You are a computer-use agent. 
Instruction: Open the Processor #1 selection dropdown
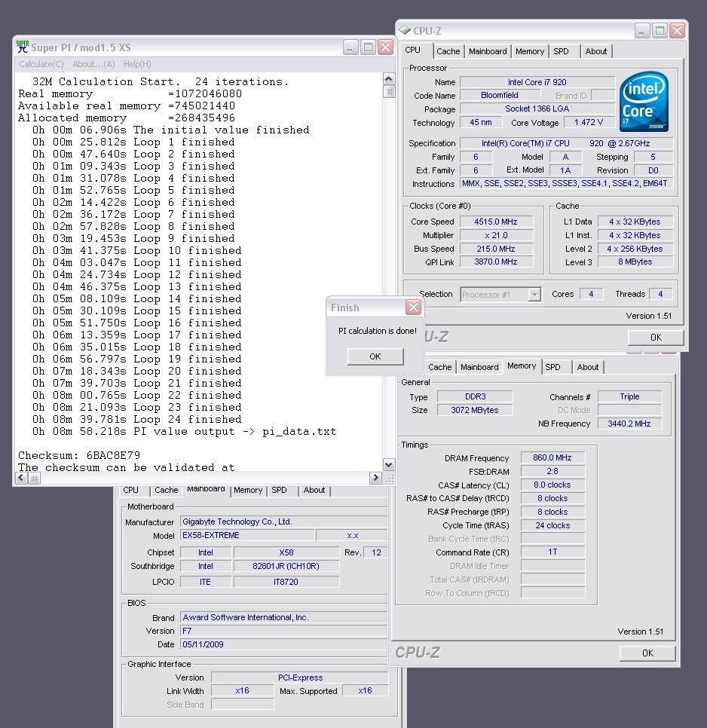pos(535,295)
